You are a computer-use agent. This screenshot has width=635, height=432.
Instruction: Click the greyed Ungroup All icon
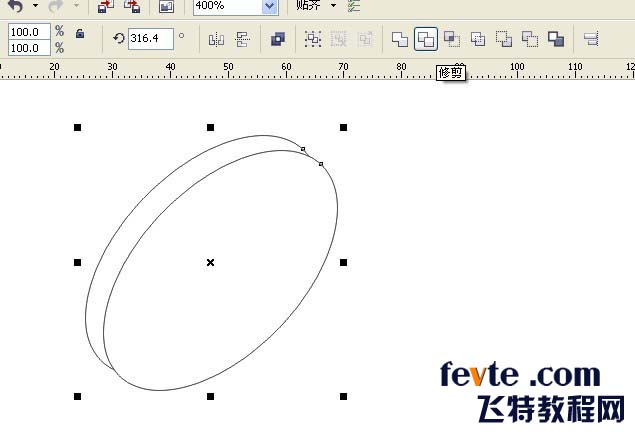pos(365,39)
